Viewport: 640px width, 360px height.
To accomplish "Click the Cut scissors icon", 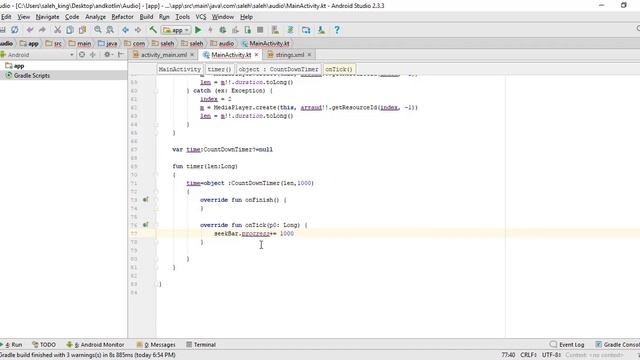I will coord(58,30).
